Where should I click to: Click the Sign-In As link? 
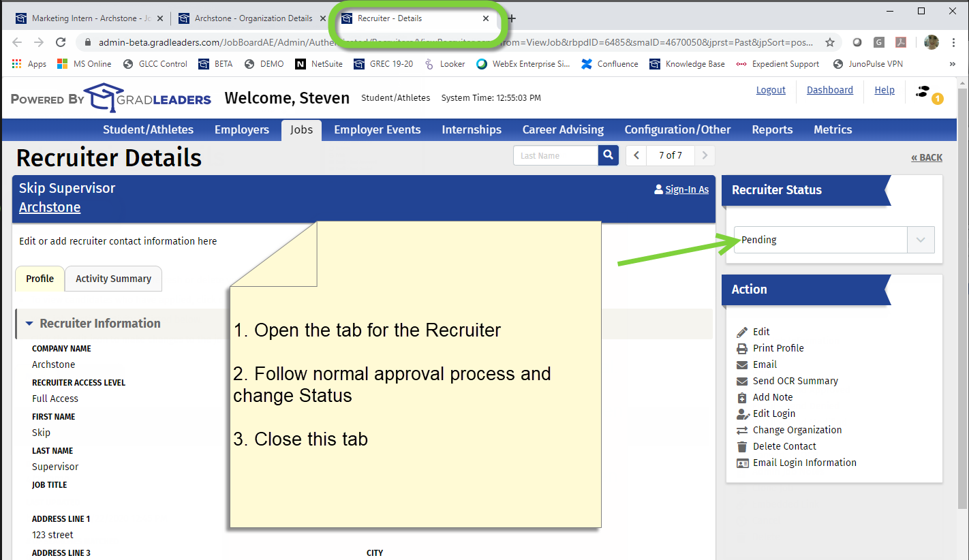pos(681,189)
